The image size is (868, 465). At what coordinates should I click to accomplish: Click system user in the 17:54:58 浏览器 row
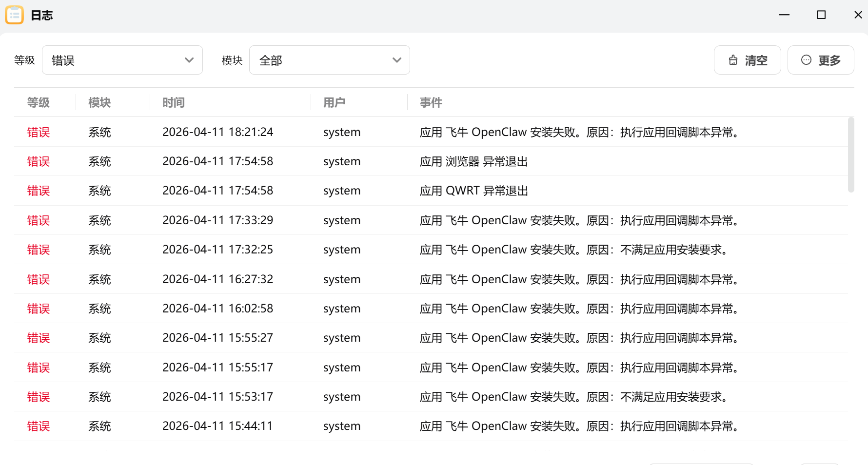(x=342, y=161)
